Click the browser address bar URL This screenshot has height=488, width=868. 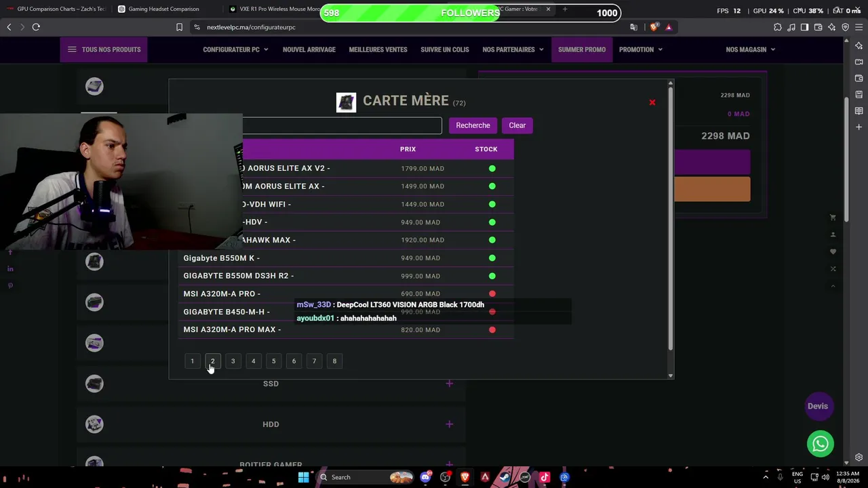tap(252, 27)
